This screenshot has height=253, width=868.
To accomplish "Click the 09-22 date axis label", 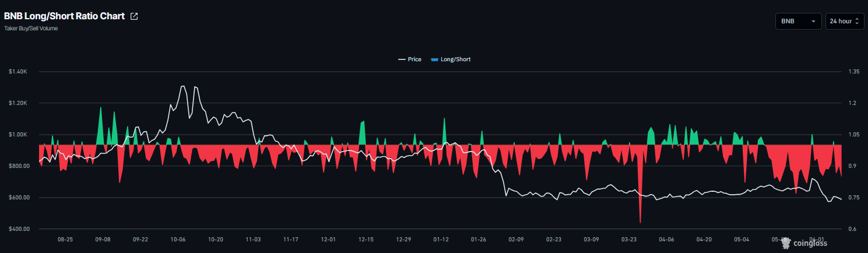I will pos(140,240).
